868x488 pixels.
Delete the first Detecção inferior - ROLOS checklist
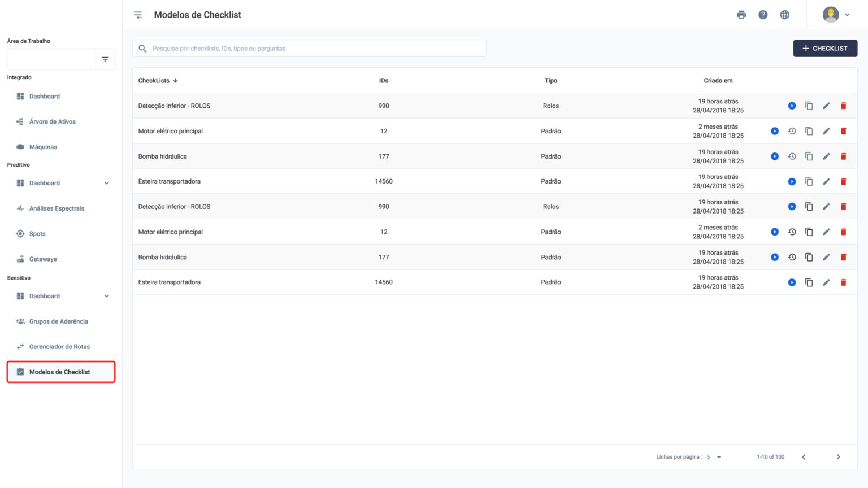pyautogui.click(x=843, y=106)
